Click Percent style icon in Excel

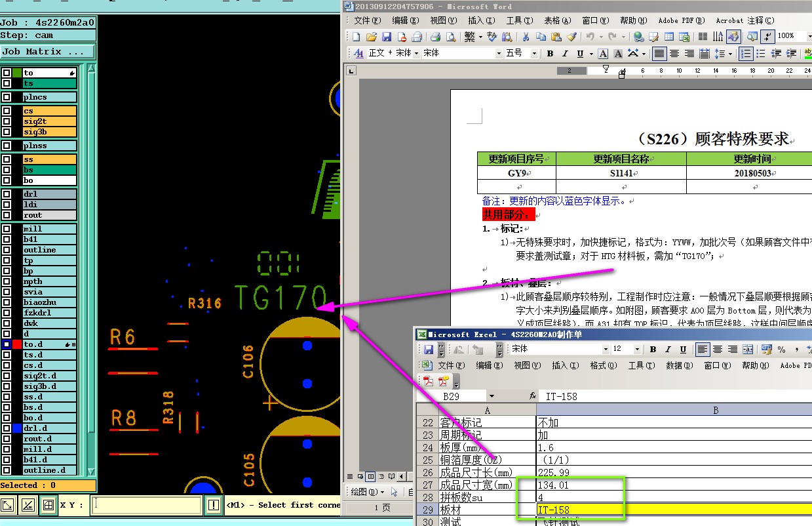781,349
